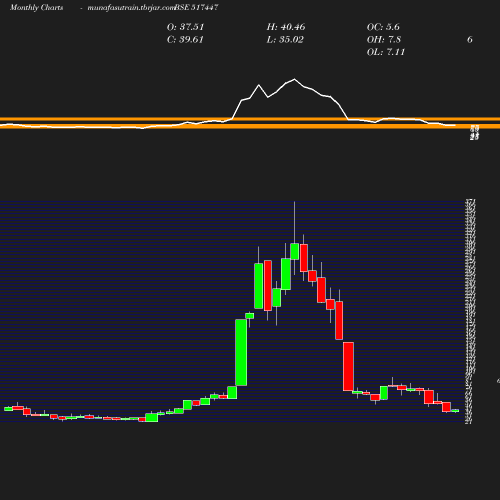Click the largest red candle body in the decline

(x=348, y=366)
